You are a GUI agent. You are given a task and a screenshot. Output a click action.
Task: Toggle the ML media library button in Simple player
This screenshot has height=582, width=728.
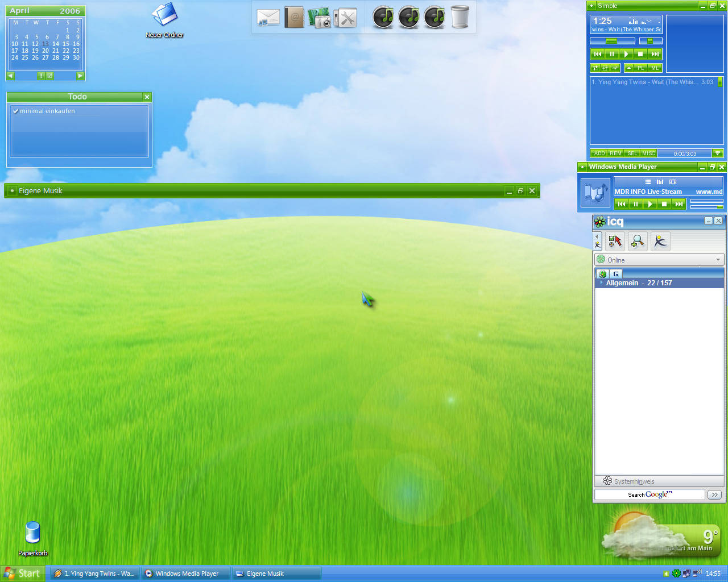tap(655, 68)
